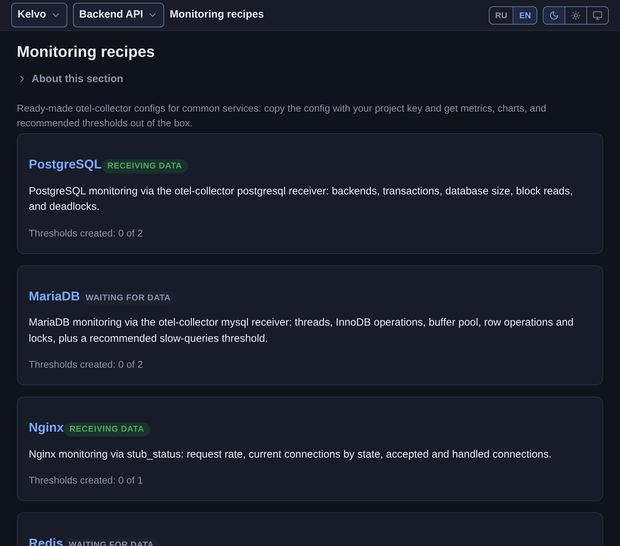Click Nginx Thresholds created: 0 of 1
This screenshot has height=546, width=620.
[85, 480]
